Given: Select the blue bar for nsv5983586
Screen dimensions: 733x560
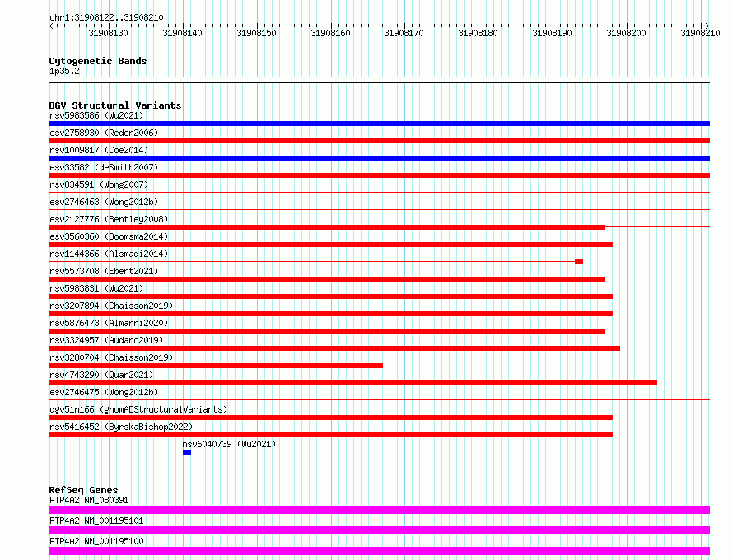Looking at the screenshot, I should (x=379, y=124).
